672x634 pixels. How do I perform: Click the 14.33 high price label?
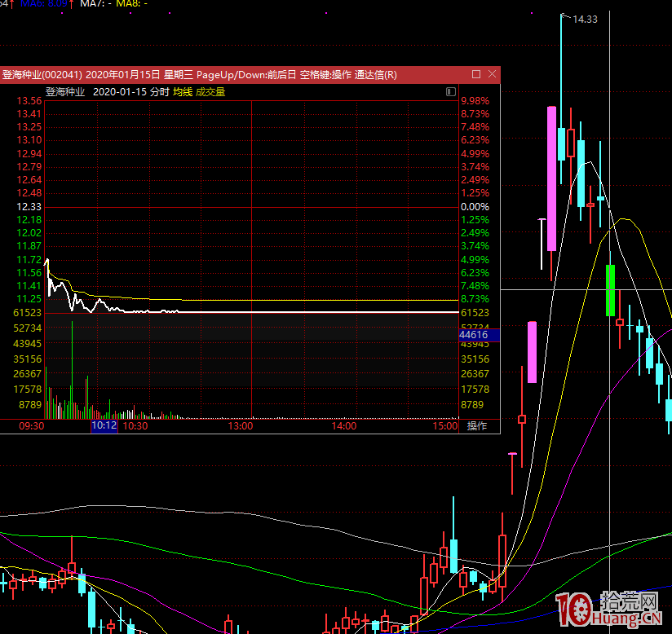coord(584,20)
